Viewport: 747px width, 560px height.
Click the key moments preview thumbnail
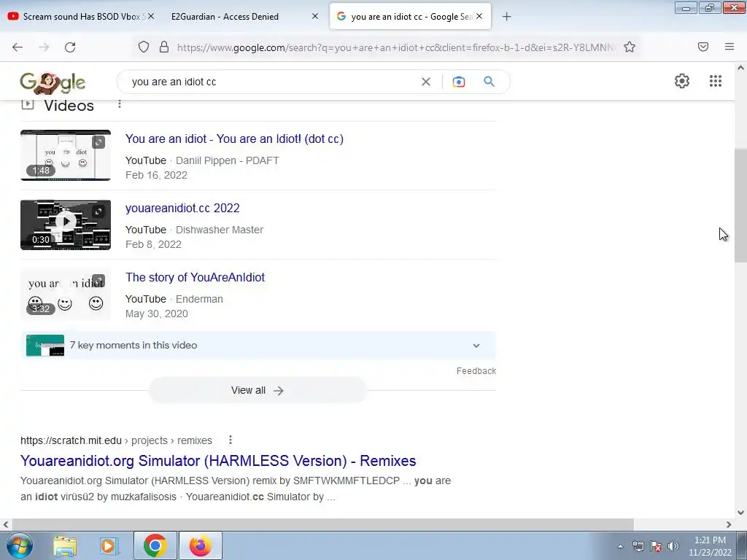[45, 345]
